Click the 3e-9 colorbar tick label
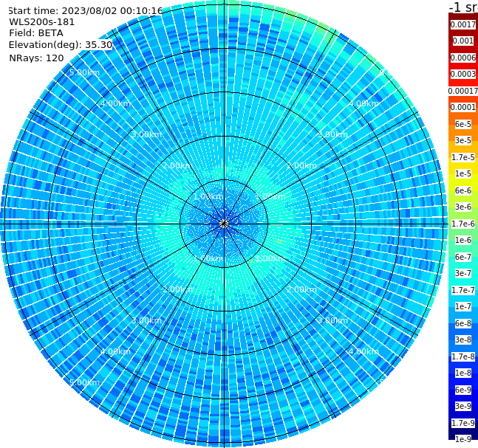 pos(463,406)
